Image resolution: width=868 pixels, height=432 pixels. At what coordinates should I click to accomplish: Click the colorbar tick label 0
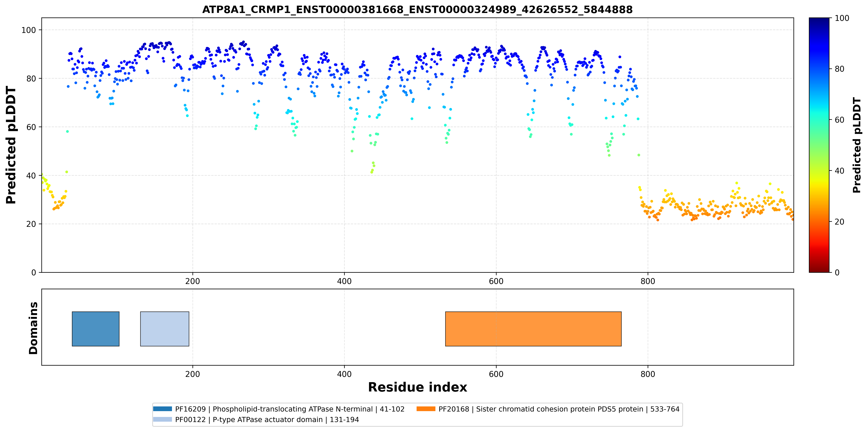click(837, 273)
